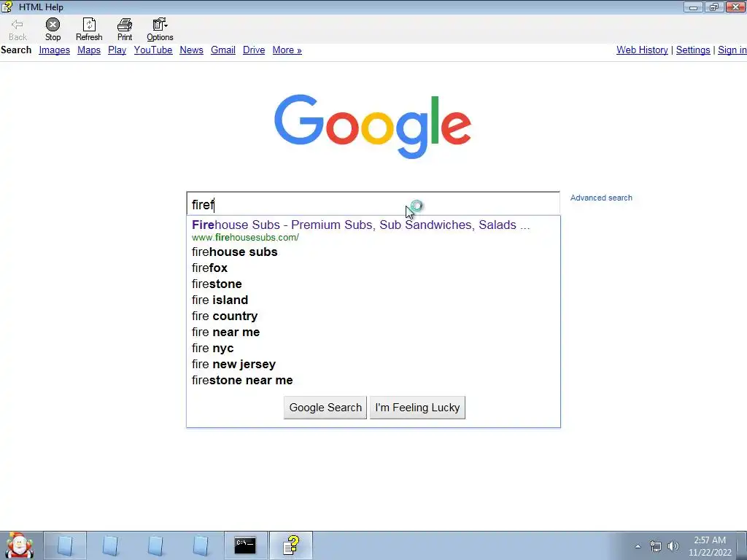This screenshot has width=747, height=560.
Task: Print the page using Print icon
Action: click(x=125, y=24)
